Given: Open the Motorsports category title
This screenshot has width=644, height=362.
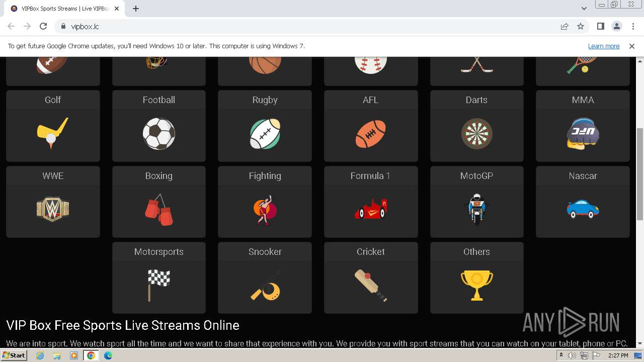Looking at the screenshot, I should click(159, 251).
